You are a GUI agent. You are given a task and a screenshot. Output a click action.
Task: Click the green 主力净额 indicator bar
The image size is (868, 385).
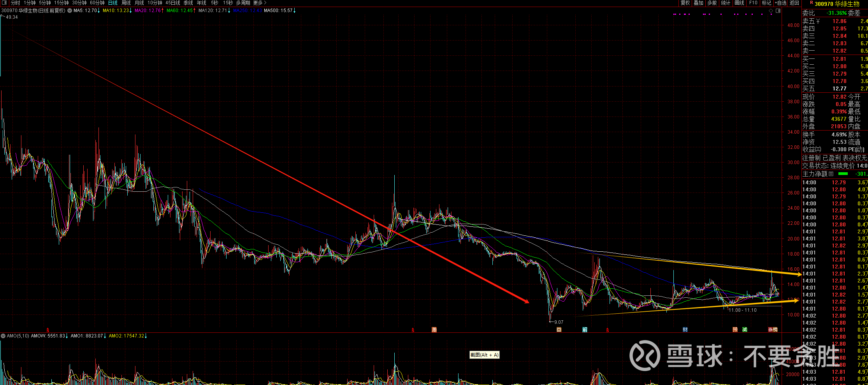(843, 174)
